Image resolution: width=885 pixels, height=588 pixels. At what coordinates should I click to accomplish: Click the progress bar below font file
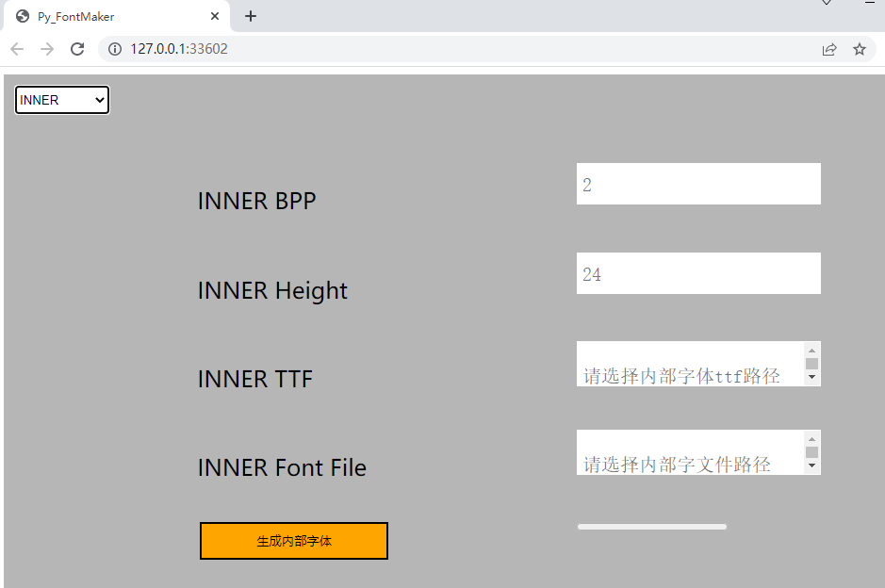(x=652, y=527)
